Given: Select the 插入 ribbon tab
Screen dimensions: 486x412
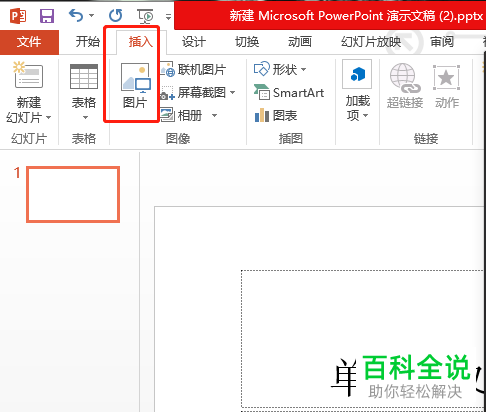Looking at the screenshot, I should coord(141,42).
